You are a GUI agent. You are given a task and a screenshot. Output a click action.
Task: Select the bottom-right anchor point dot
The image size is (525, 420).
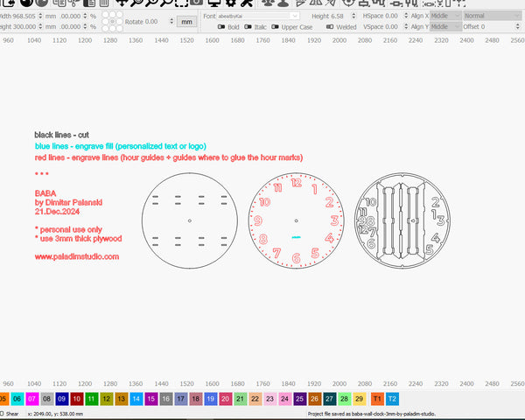coord(120,29)
